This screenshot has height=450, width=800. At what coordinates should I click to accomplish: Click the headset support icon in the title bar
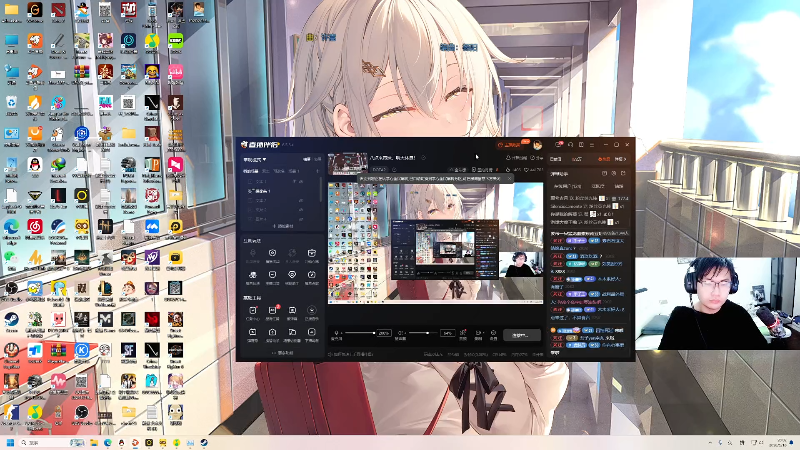(x=570, y=145)
